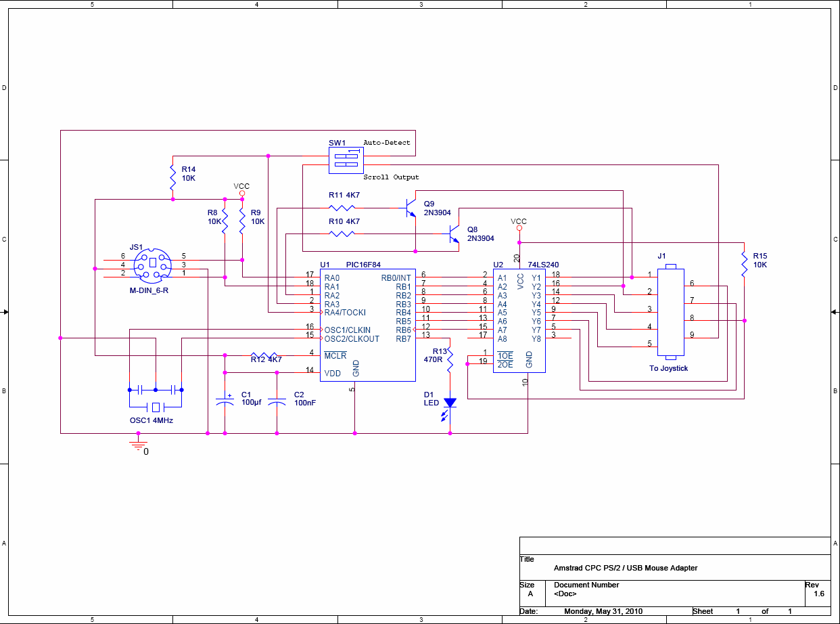Click the R15 resistor symbol
840x624 pixels.
744,265
